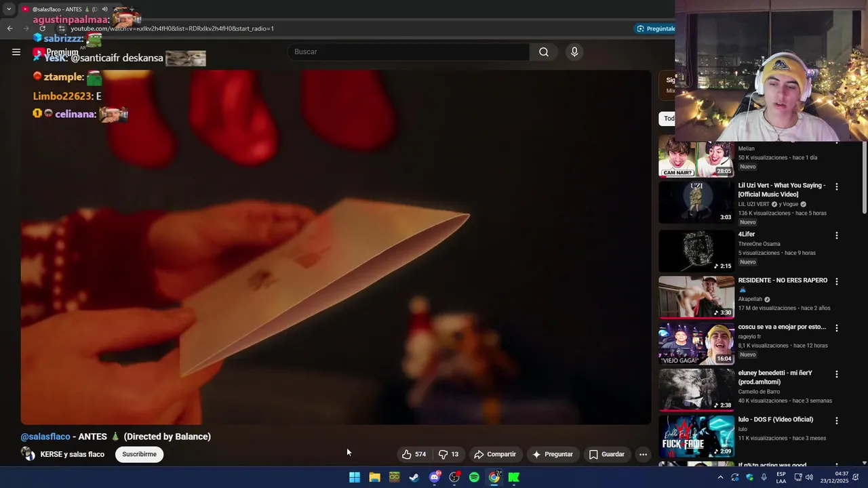Open the lulo - DOS F video thumbnail
The width and height of the screenshot is (868, 488).
point(696,436)
